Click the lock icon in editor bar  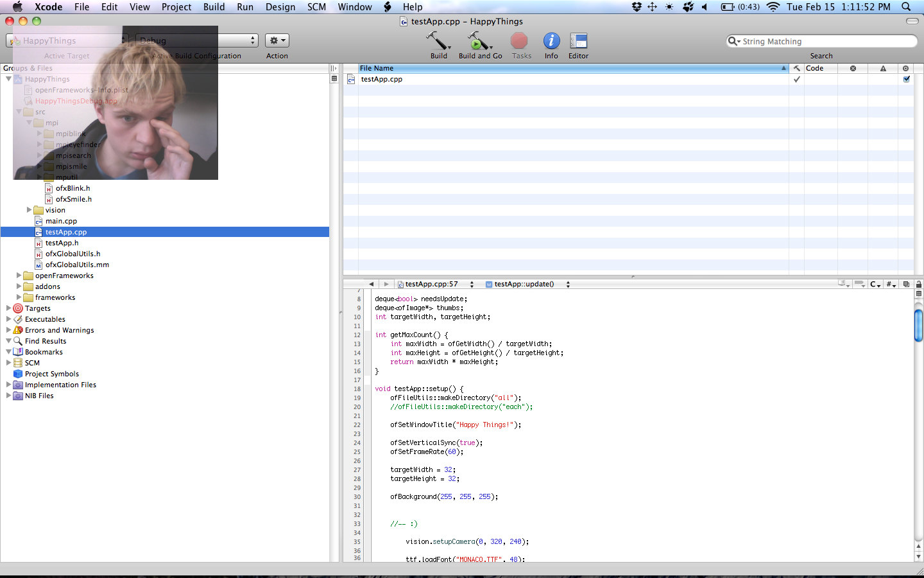click(x=918, y=284)
